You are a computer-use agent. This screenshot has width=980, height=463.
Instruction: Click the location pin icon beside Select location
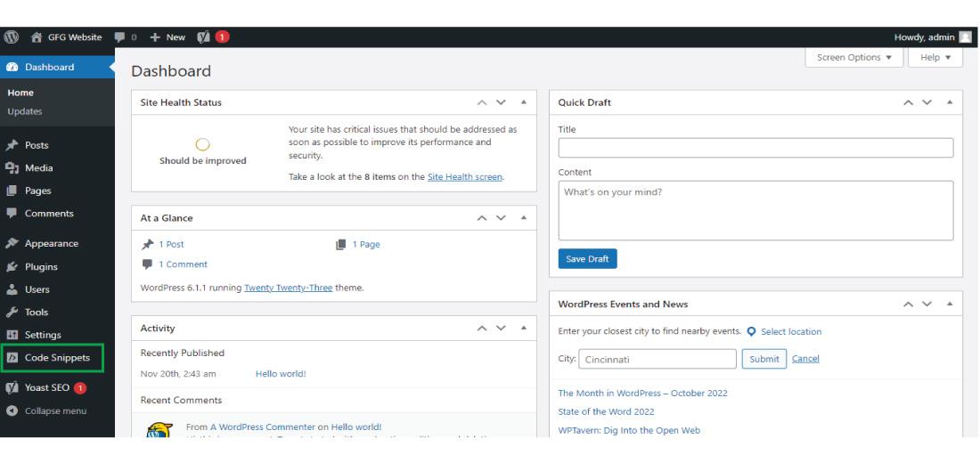pos(751,332)
